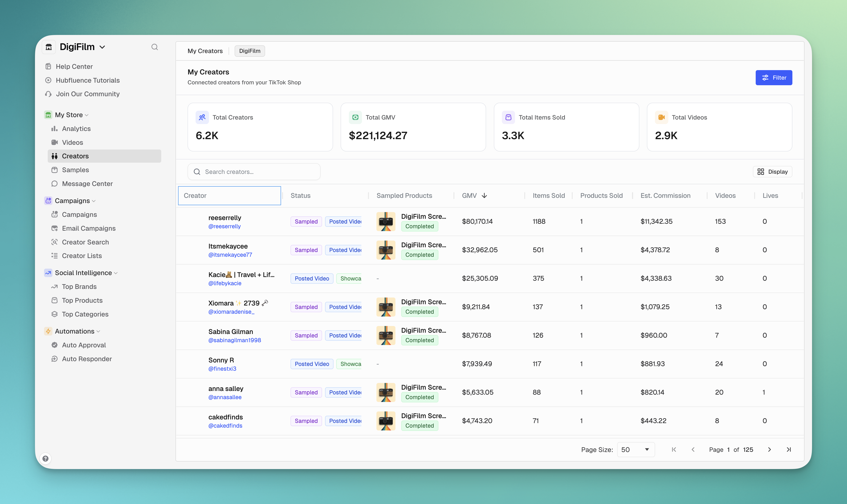Expand the My Store section chevron
This screenshot has width=847, height=504.
coord(87,115)
